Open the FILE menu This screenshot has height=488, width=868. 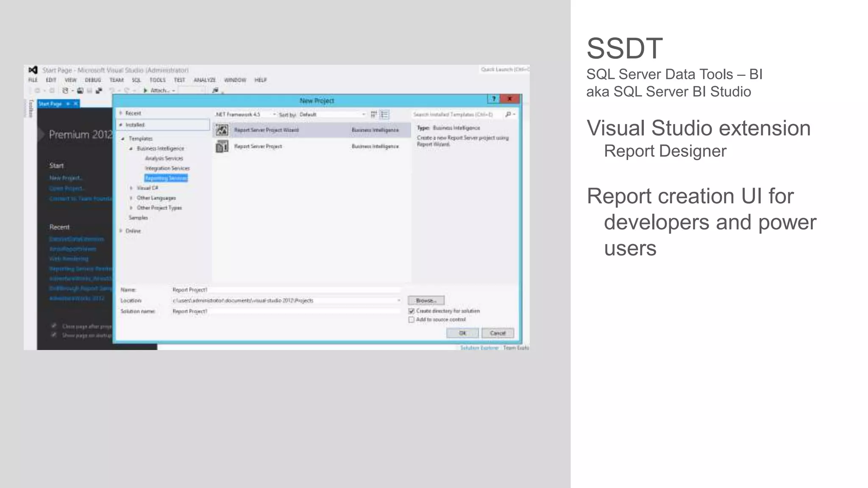[33, 80]
